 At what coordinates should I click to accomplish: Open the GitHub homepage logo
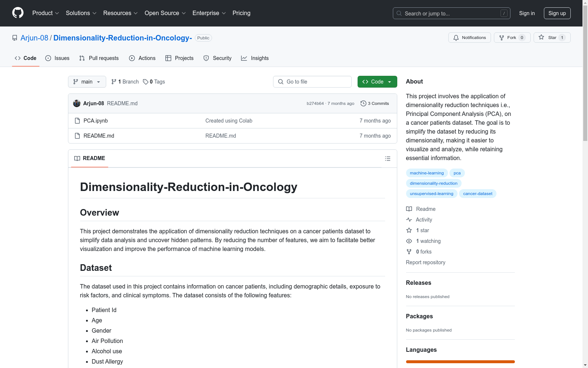(x=18, y=13)
